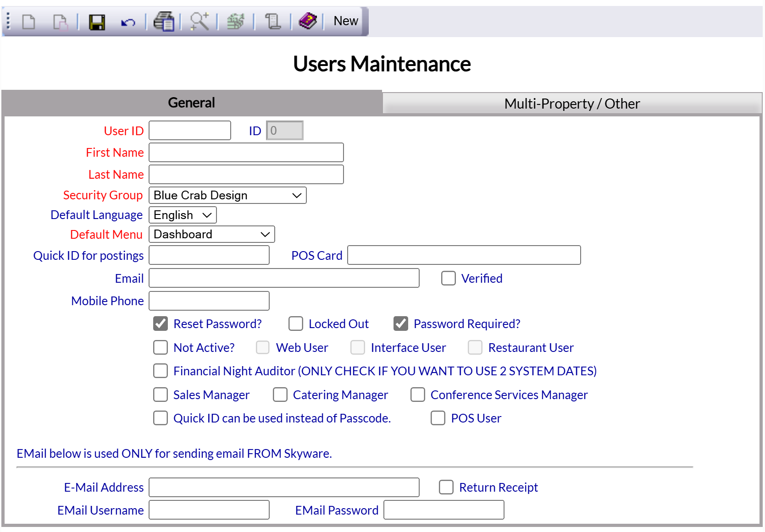Check the Restaurant User checkbox
Screen dimensions: 765x532
475,347
